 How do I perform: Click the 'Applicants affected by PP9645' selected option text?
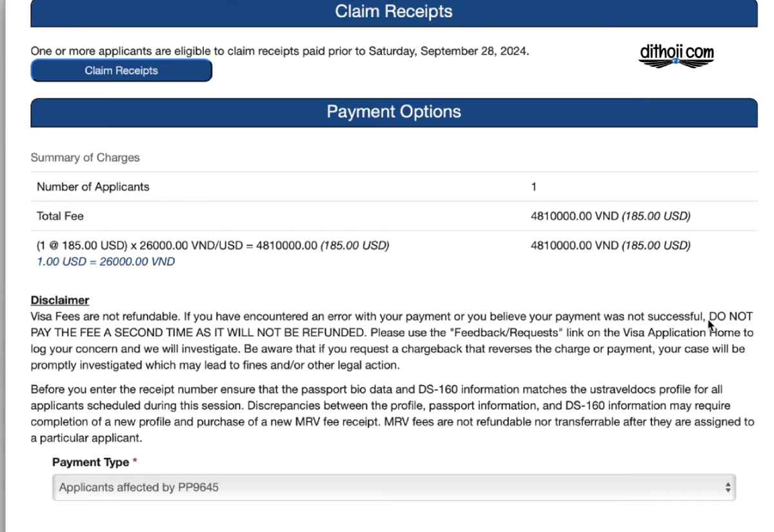(139, 488)
